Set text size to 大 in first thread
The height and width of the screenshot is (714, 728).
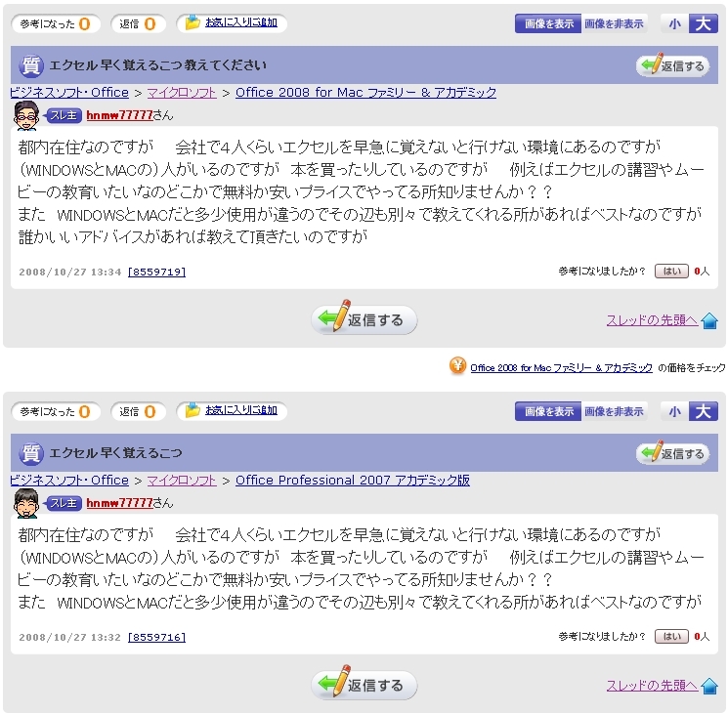704,23
